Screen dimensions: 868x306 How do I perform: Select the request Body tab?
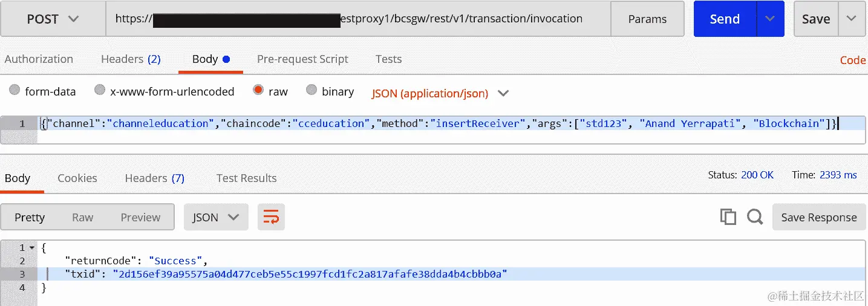[x=210, y=59]
